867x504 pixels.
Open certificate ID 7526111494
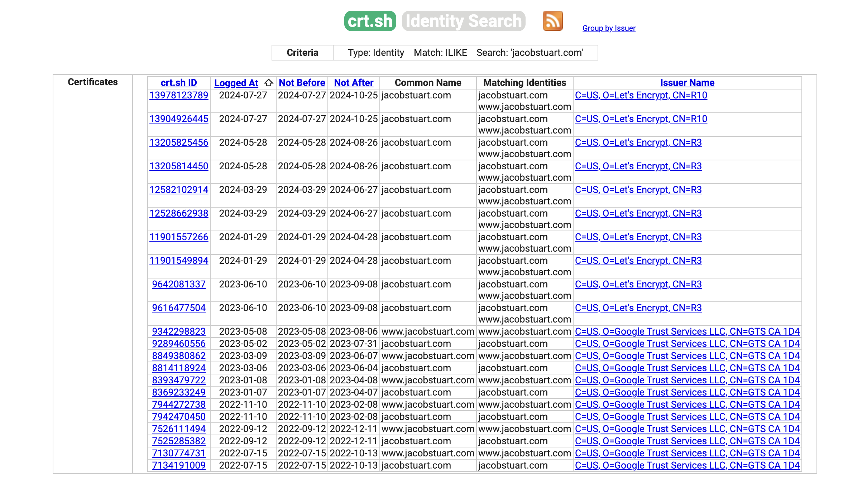(179, 429)
